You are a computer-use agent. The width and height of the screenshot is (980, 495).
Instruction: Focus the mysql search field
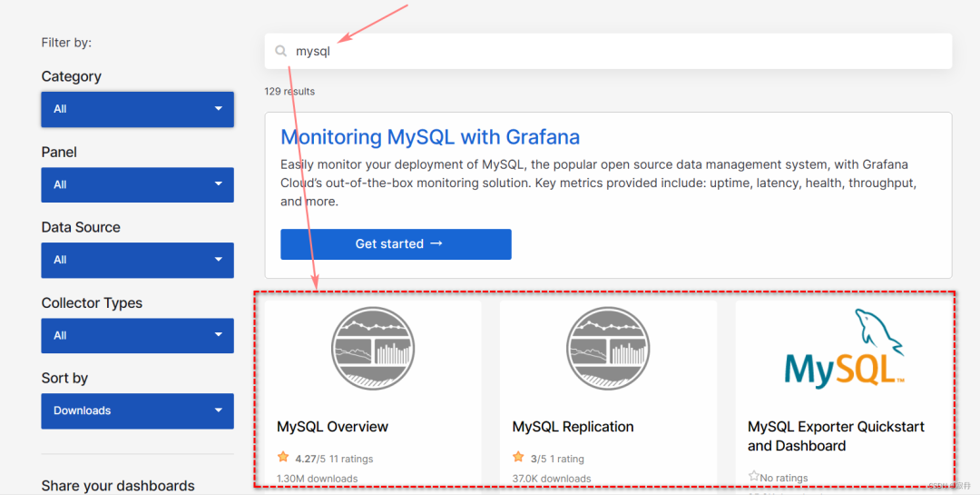(608, 51)
